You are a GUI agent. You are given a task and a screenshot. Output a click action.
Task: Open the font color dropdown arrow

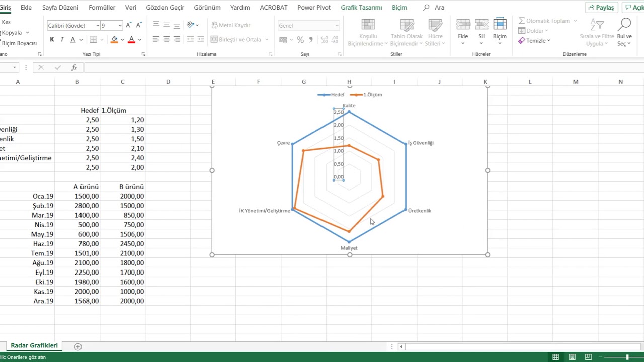click(x=139, y=40)
